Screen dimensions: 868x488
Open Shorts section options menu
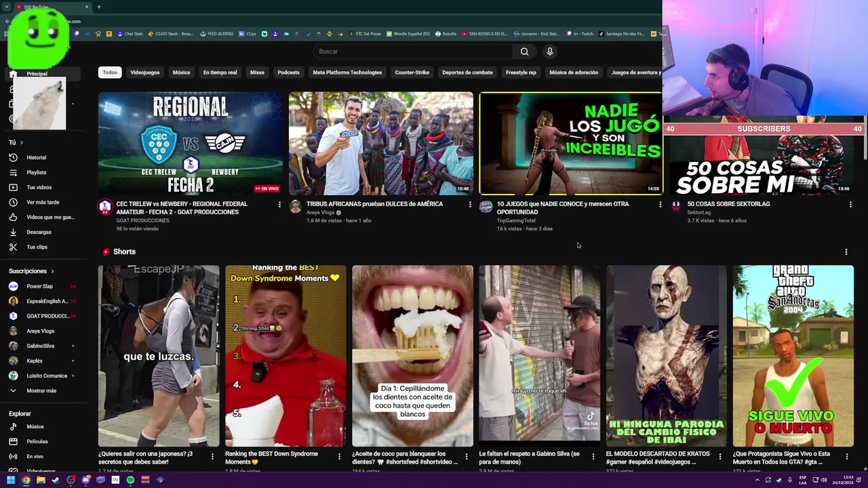click(x=846, y=251)
